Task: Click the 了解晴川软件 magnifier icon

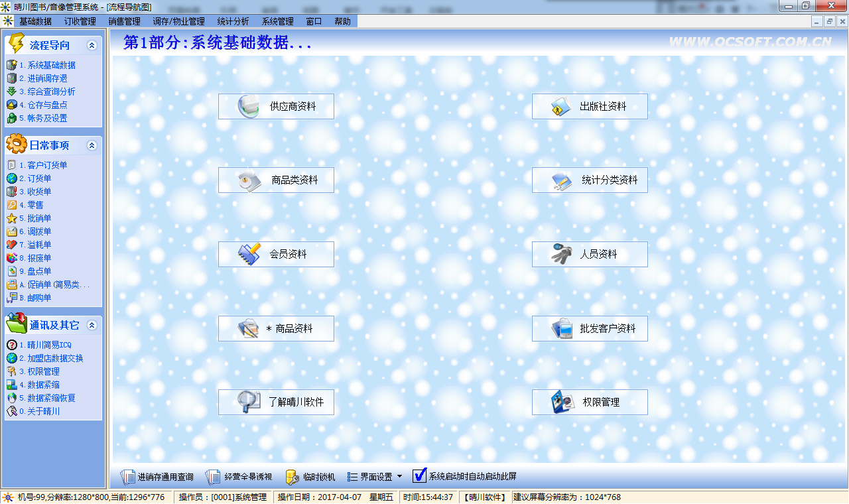Action: (x=248, y=402)
